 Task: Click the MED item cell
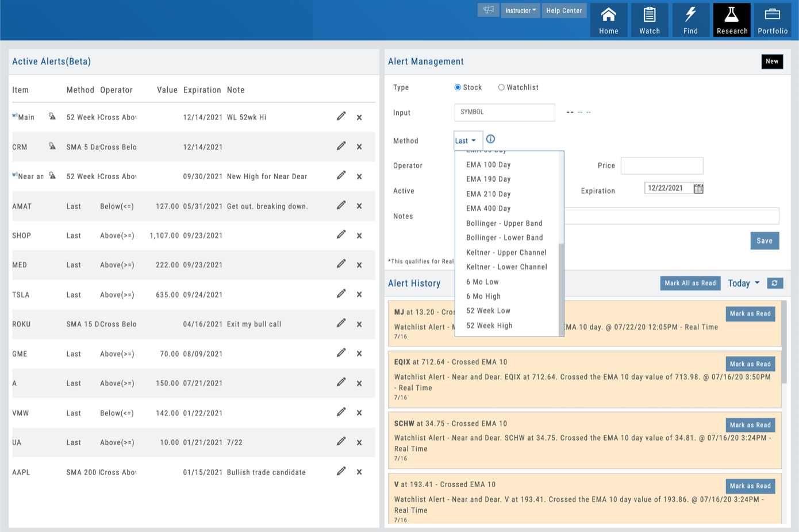[20, 265]
